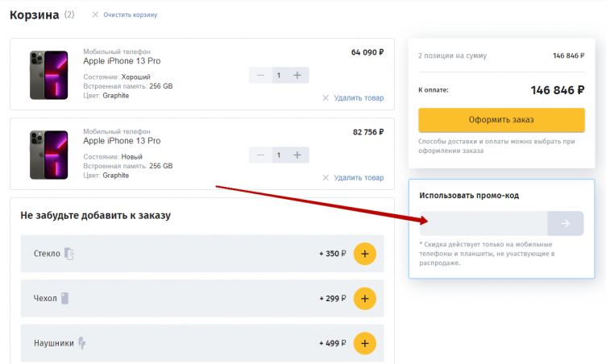The width and height of the screenshot is (606, 364).
Task: Open second iPhone 13 Pro product title
Action: pyautogui.click(x=122, y=141)
